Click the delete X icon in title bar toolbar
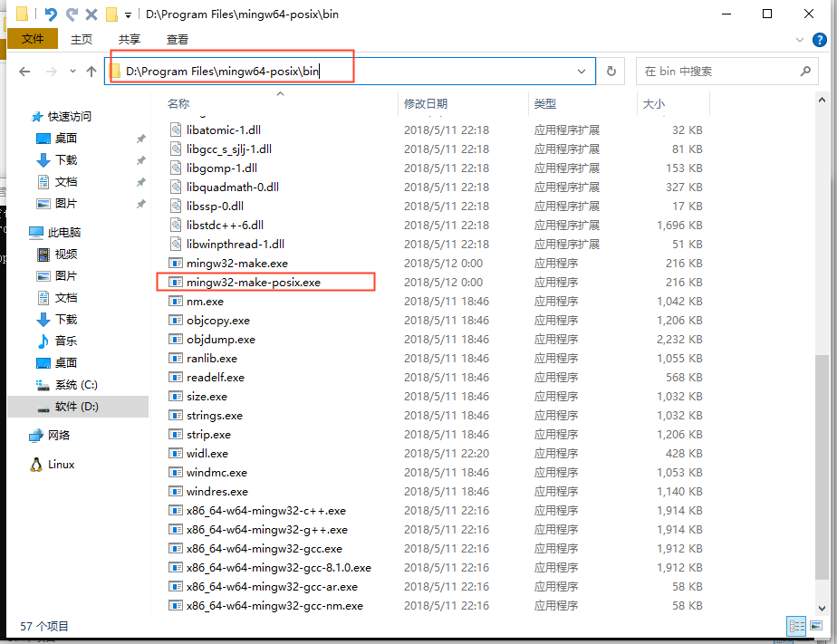Screen dimensions: 837x644 [x=91, y=14]
